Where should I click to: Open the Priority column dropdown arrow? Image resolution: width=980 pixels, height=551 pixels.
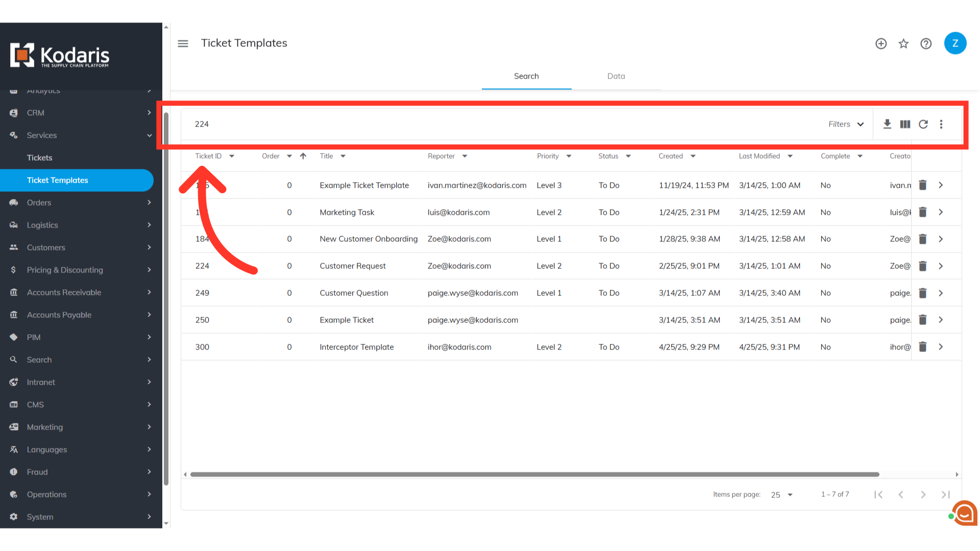(569, 156)
